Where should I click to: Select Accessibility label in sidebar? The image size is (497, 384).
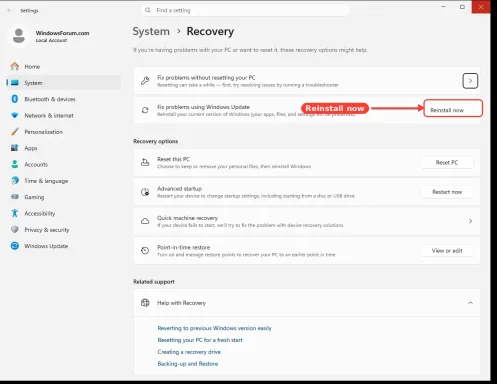[x=40, y=213]
